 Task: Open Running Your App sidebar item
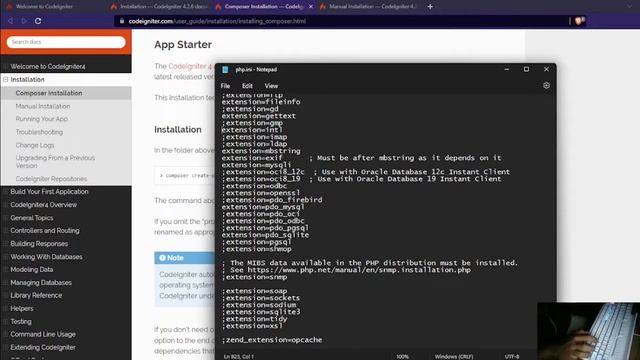[x=42, y=119]
